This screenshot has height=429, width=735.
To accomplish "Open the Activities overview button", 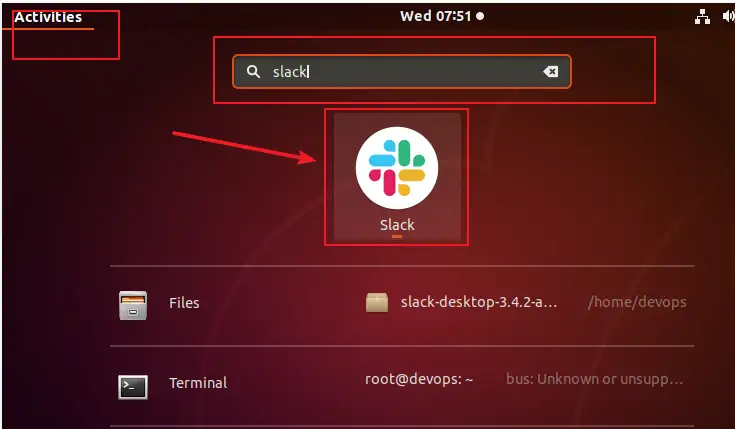I will (x=48, y=17).
